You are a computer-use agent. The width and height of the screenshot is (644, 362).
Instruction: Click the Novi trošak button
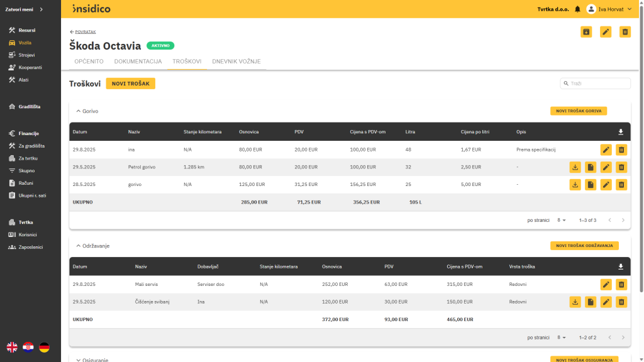coord(130,84)
